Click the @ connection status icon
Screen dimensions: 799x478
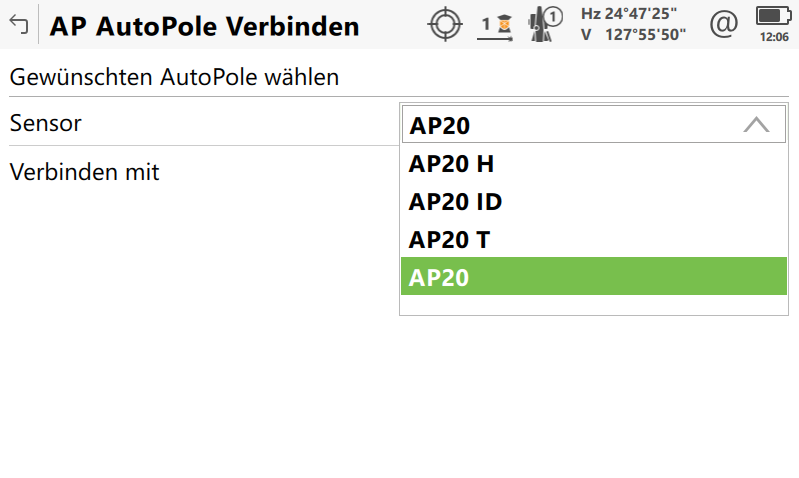coord(723,25)
